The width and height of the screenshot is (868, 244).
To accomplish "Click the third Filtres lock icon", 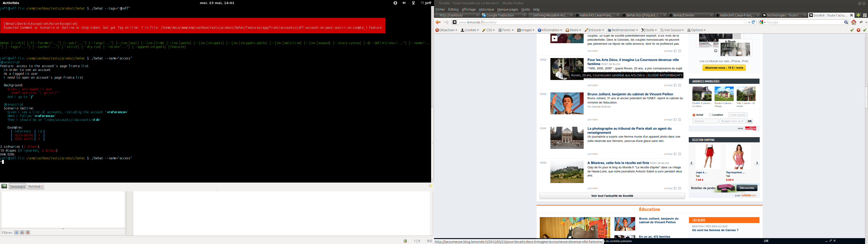I will [28, 232].
